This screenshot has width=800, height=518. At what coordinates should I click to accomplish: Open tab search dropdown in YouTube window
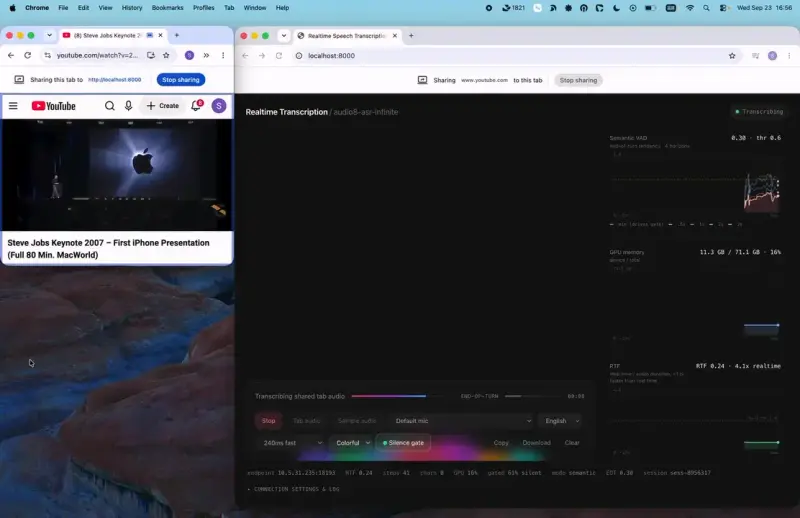[x=49, y=35]
